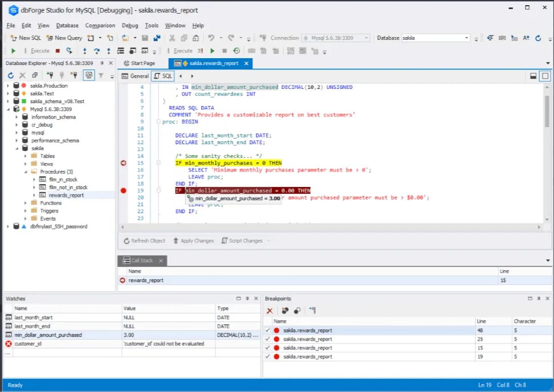Click the Paste icon in the toolbar
This screenshot has width=554, height=392.
pyautogui.click(x=195, y=38)
